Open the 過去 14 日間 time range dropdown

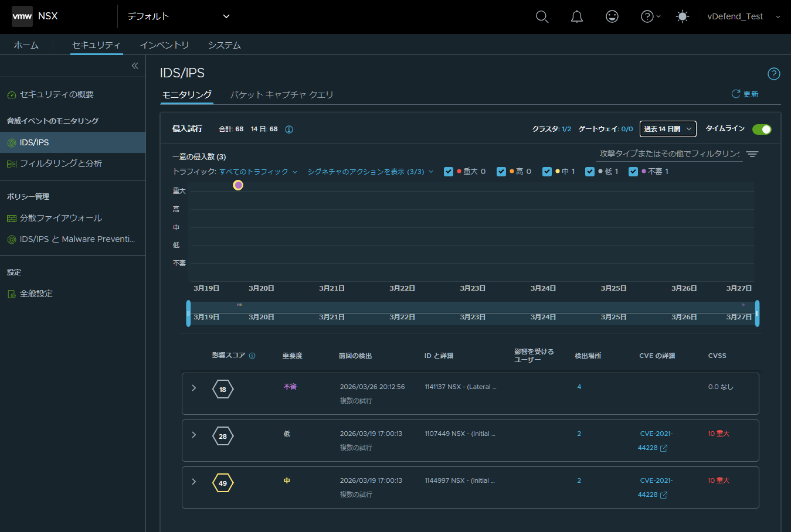(668, 129)
